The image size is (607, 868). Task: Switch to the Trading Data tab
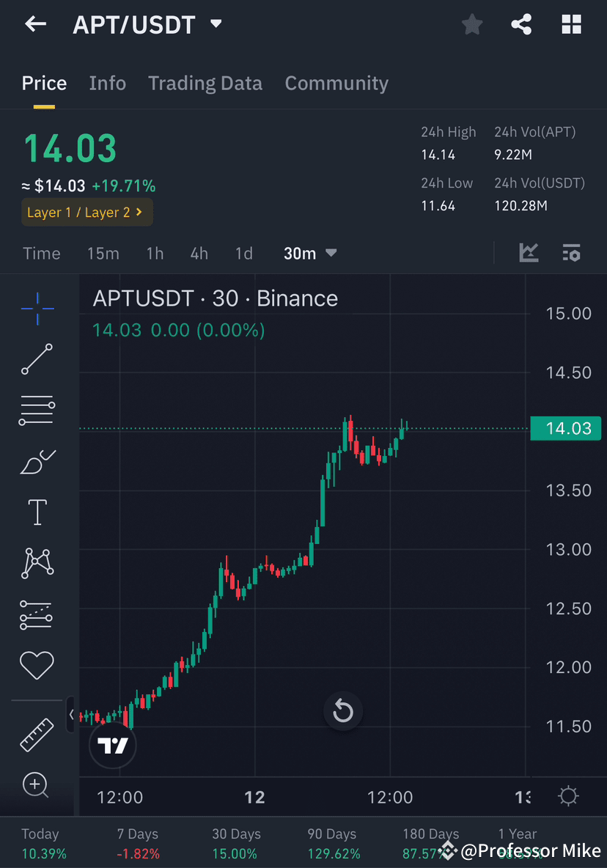205,83
